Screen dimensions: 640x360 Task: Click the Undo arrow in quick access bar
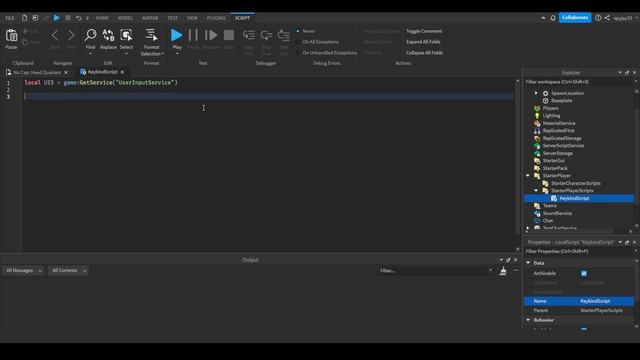[x=78, y=18]
